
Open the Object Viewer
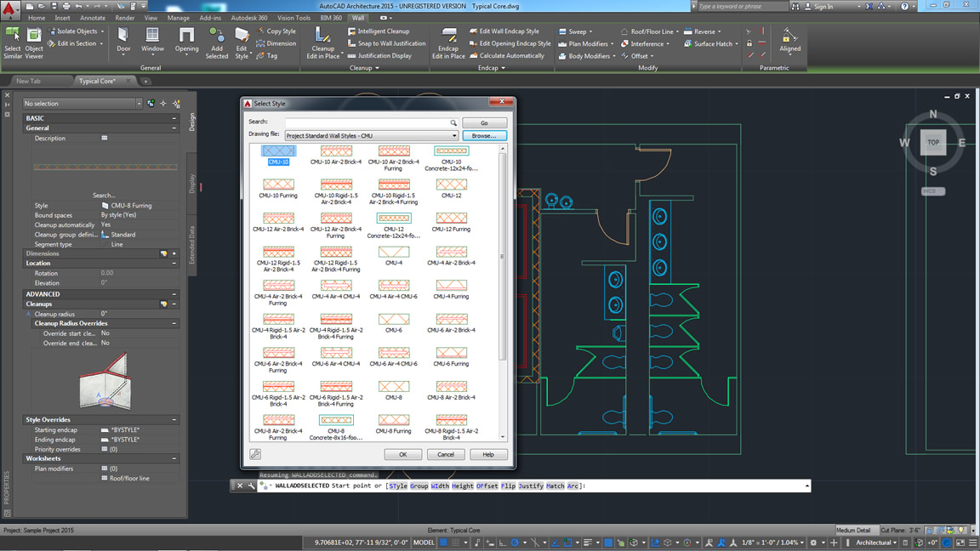click(34, 43)
